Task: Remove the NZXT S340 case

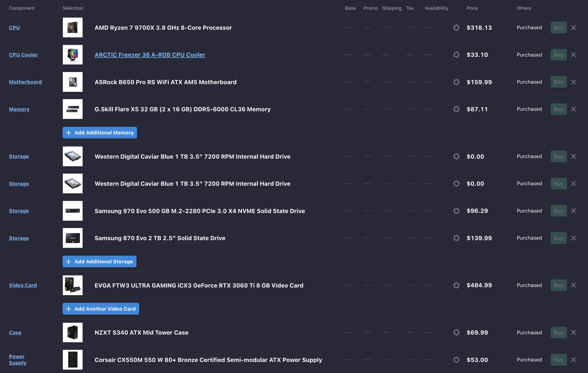Action: (574, 332)
